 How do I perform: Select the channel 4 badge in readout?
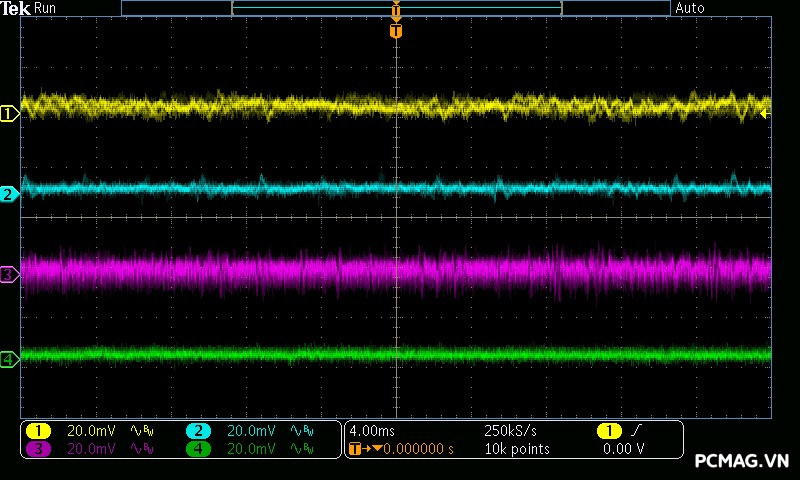point(198,449)
